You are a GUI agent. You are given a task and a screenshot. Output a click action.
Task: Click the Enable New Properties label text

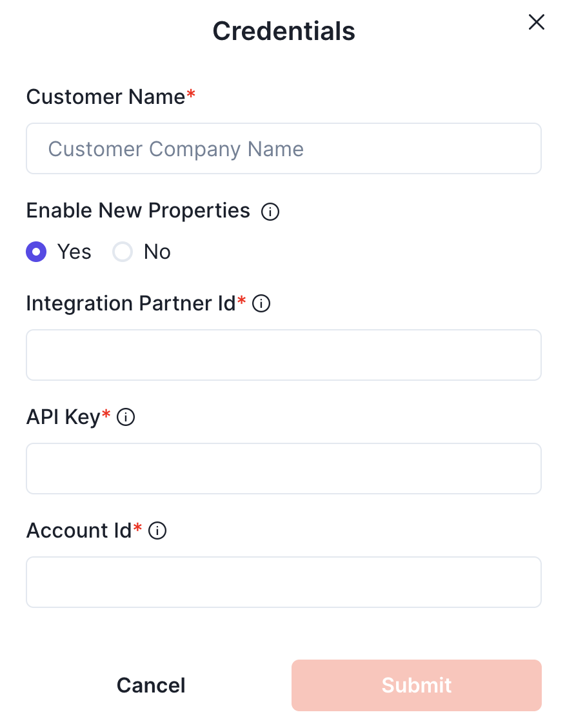138,210
